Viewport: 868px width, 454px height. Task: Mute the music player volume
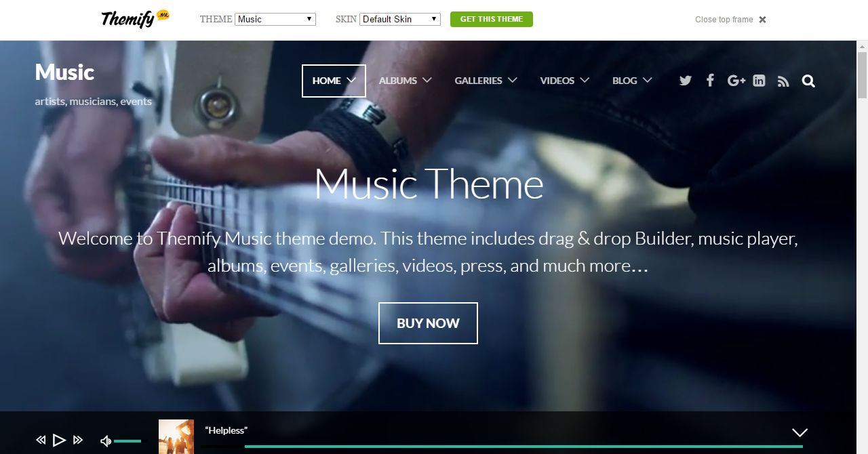(x=106, y=441)
